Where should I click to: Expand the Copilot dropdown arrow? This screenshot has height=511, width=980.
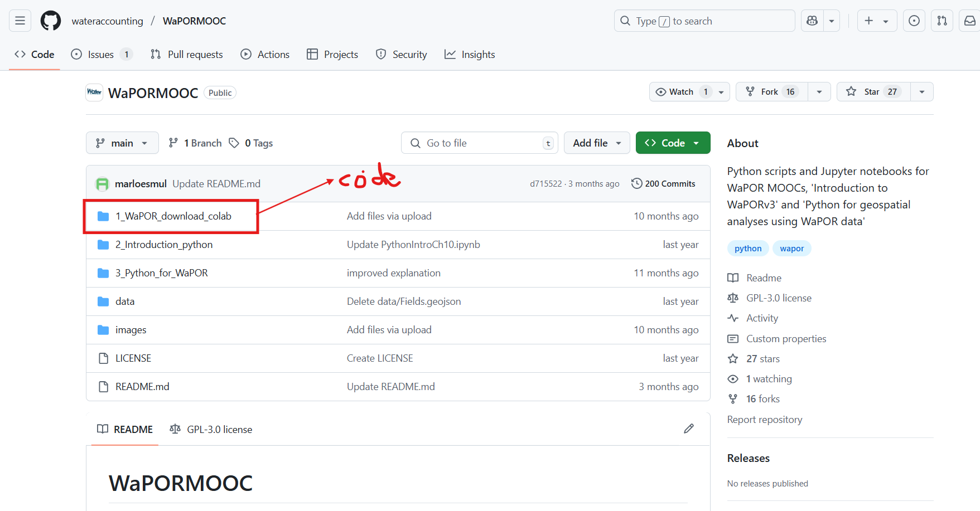point(832,21)
